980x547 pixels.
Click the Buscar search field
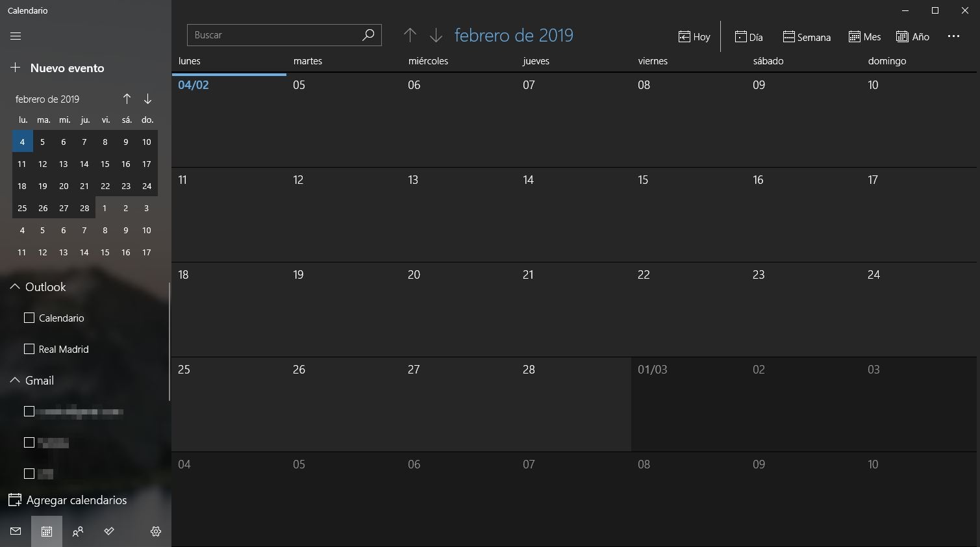click(273, 35)
